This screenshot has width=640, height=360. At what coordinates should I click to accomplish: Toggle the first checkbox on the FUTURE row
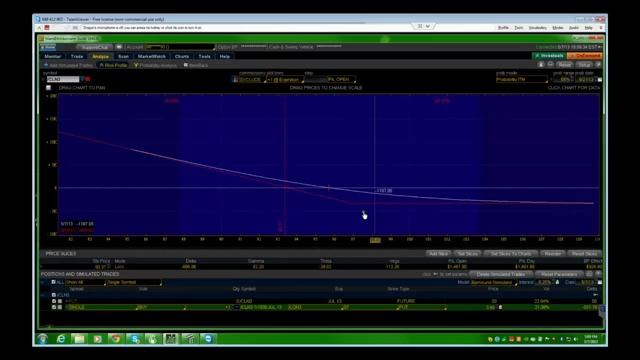click(53, 301)
